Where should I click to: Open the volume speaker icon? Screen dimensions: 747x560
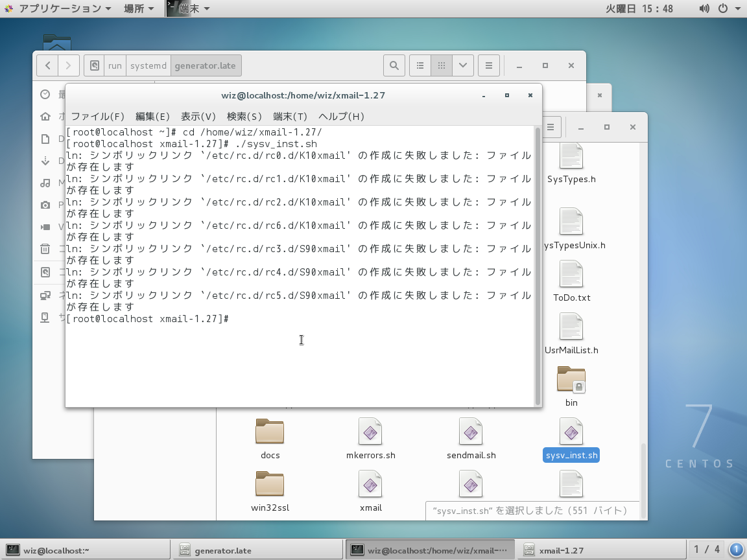[704, 8]
